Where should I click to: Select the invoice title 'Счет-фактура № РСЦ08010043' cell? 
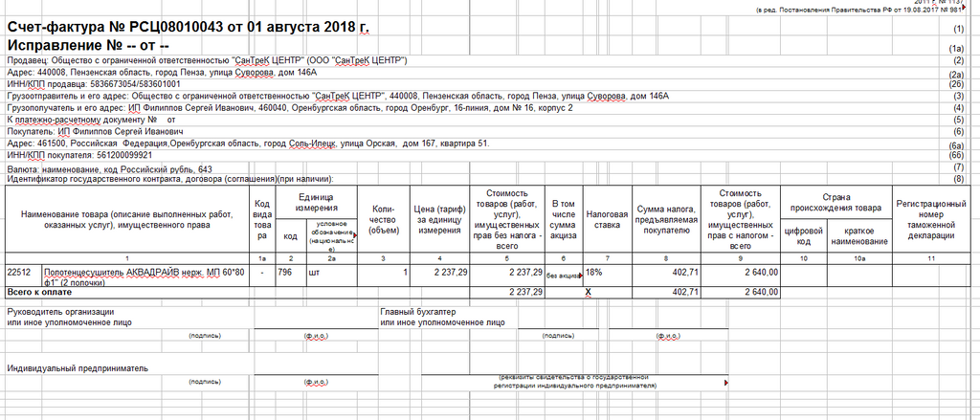pos(188,28)
